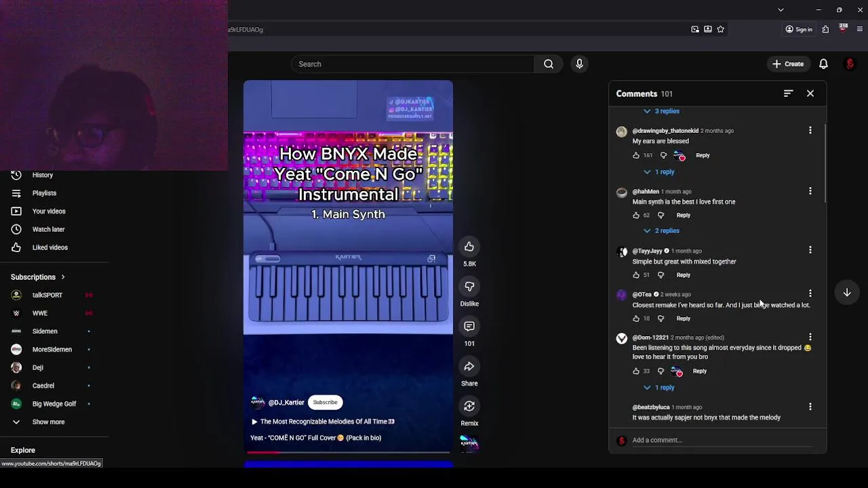Image resolution: width=868 pixels, height=488 pixels.
Task: Click the comments panel scrollbar
Action: pyautogui.click(x=825, y=163)
